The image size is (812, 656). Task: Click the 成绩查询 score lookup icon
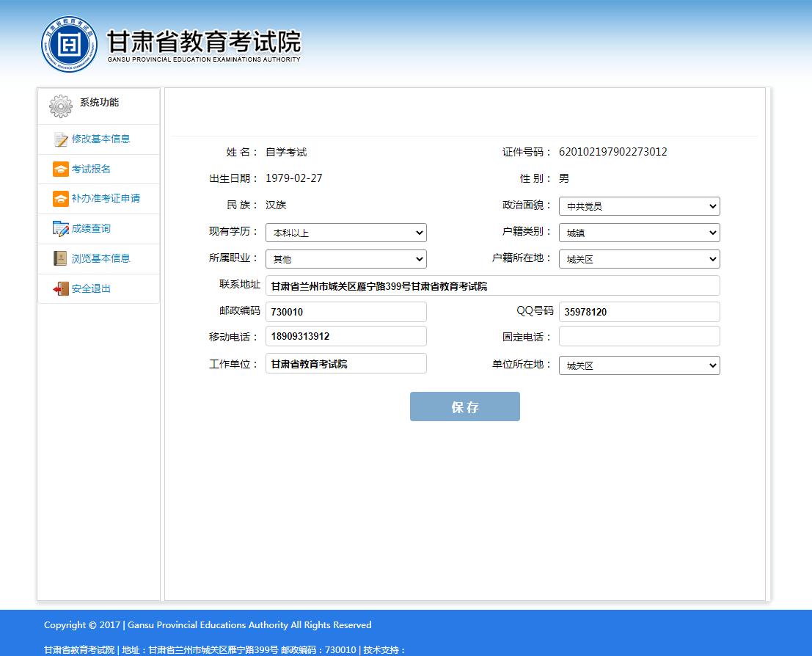tap(61, 229)
